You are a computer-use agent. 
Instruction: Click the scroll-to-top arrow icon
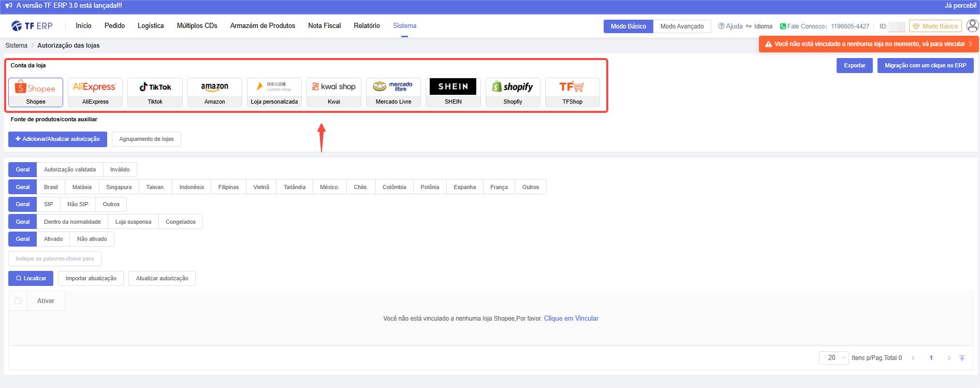point(962,358)
